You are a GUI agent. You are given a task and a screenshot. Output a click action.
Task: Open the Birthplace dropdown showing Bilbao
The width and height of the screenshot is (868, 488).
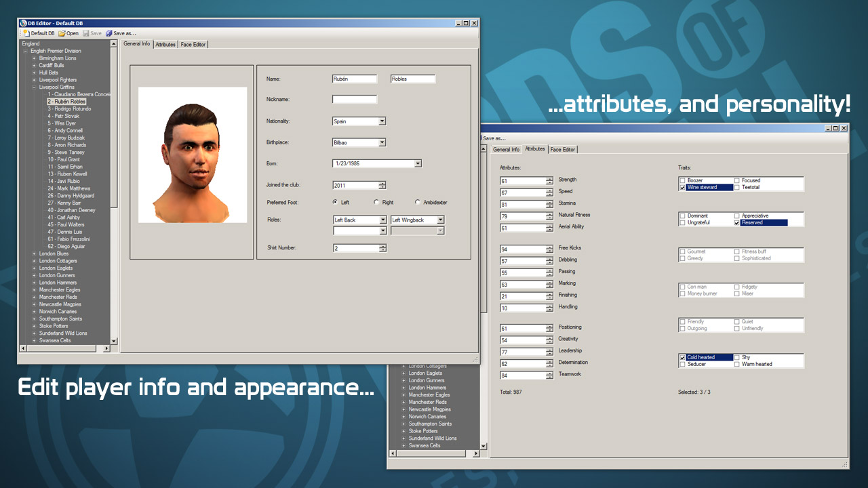pos(382,142)
